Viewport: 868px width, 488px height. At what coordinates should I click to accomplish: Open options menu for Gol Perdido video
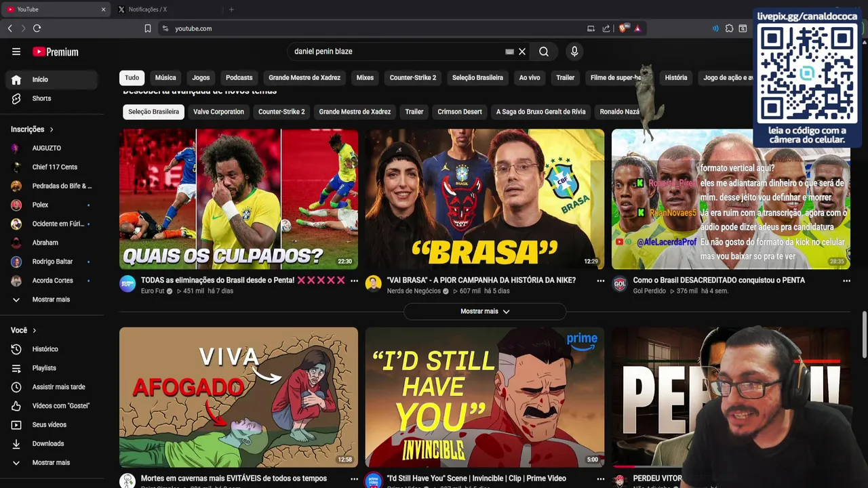coord(846,281)
